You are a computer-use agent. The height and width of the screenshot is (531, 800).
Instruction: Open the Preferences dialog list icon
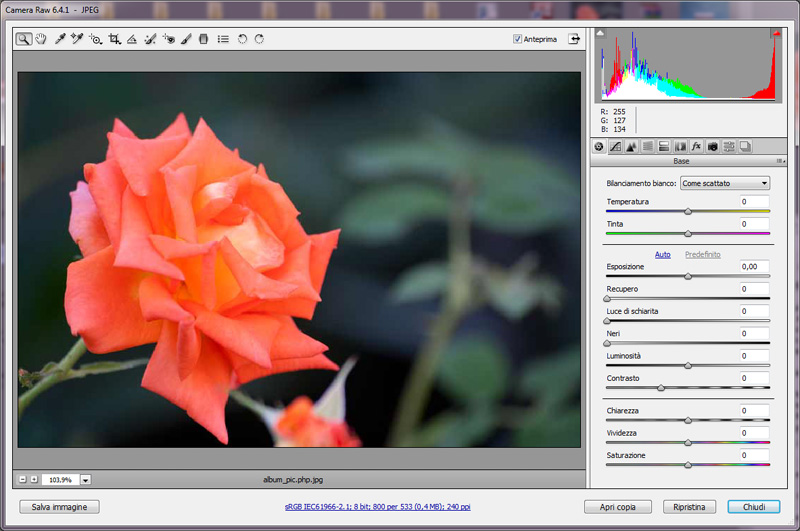223,39
